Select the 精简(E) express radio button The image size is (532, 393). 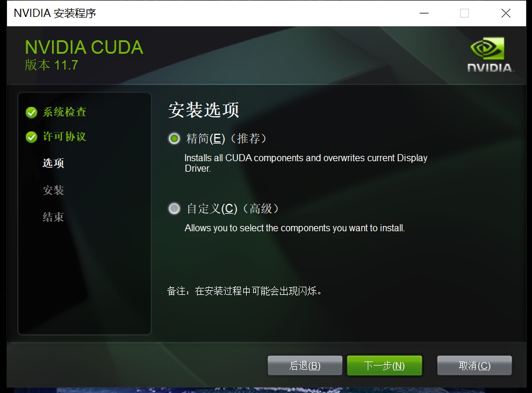[174, 138]
